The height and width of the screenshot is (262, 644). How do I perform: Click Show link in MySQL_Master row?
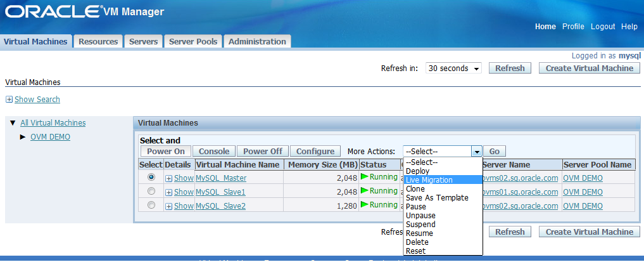click(184, 178)
